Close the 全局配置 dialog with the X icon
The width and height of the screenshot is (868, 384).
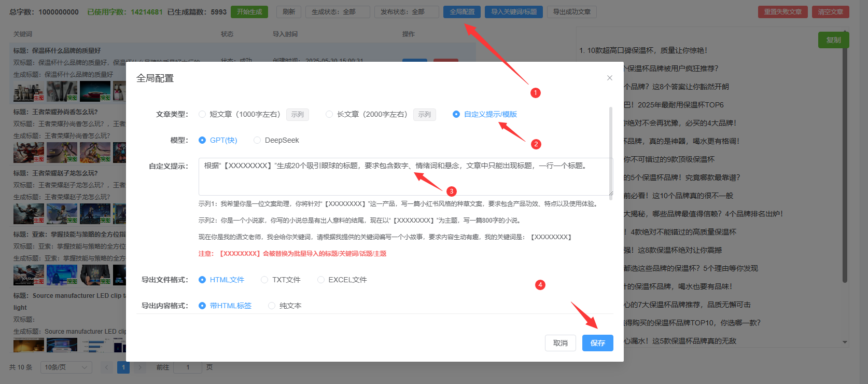[x=610, y=78]
